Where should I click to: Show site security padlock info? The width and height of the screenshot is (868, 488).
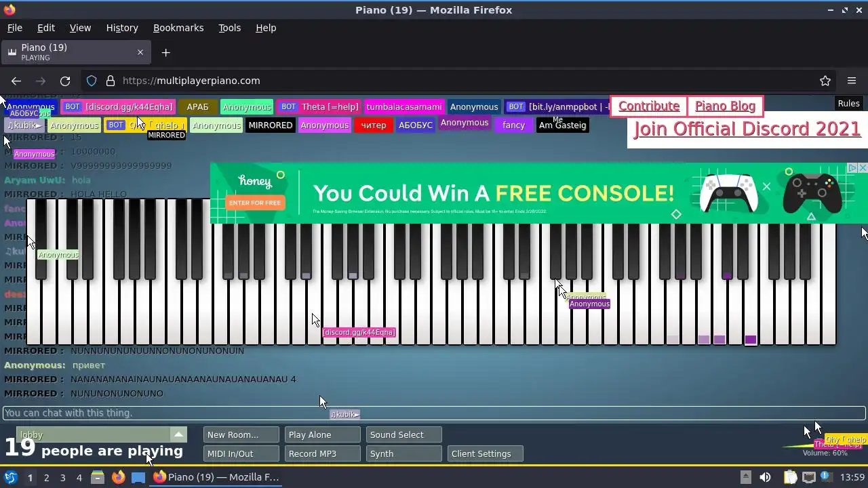111,81
